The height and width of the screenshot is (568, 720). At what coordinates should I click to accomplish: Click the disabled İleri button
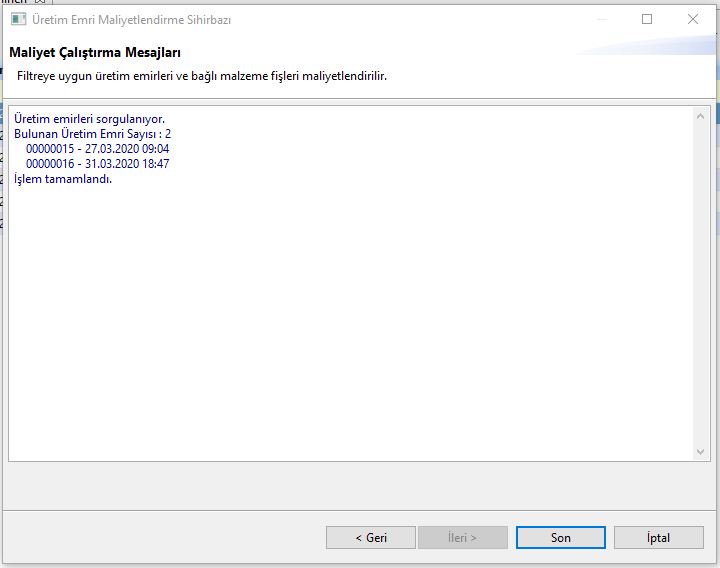pyautogui.click(x=462, y=537)
